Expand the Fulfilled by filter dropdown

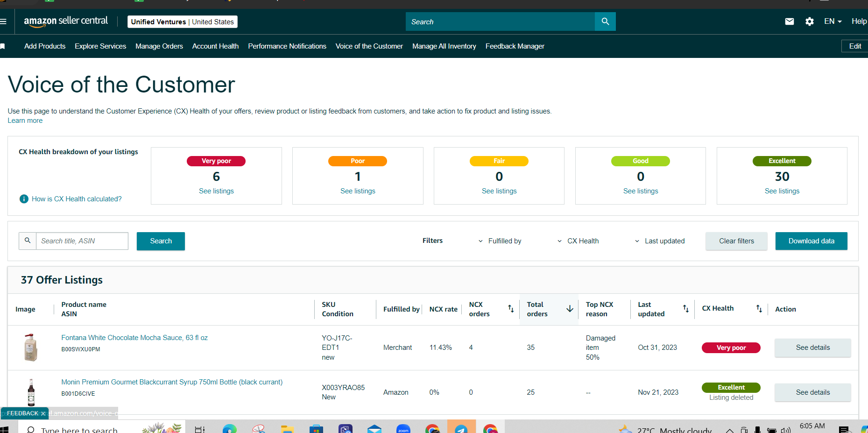(x=500, y=241)
